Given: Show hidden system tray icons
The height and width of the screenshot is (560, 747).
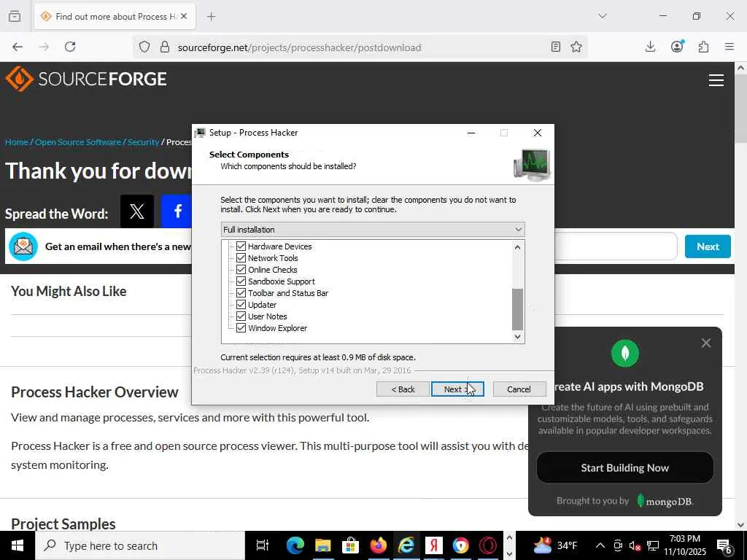Looking at the screenshot, I should click(600, 545).
